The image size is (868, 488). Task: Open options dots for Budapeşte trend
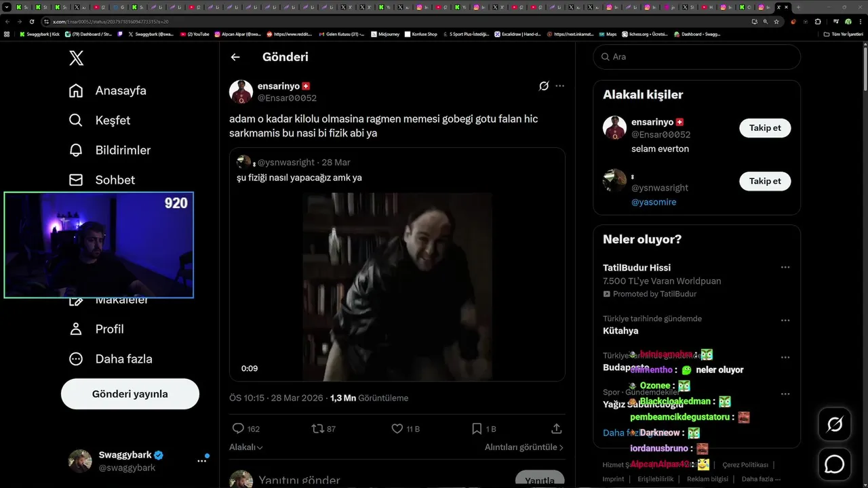tap(785, 357)
